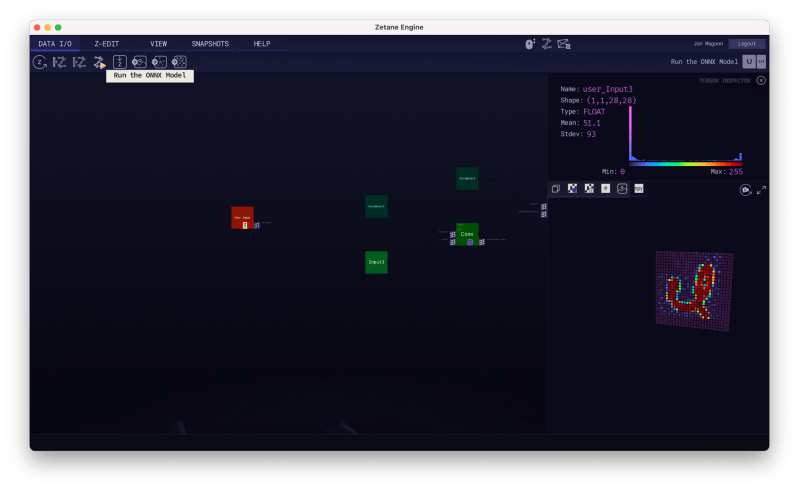799x490 pixels.
Task: Click the thumbnail inside User Input node
Action: pyautogui.click(x=245, y=225)
